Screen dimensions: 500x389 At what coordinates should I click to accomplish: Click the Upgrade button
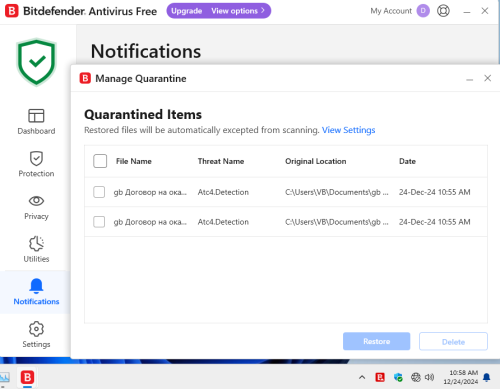(x=186, y=11)
